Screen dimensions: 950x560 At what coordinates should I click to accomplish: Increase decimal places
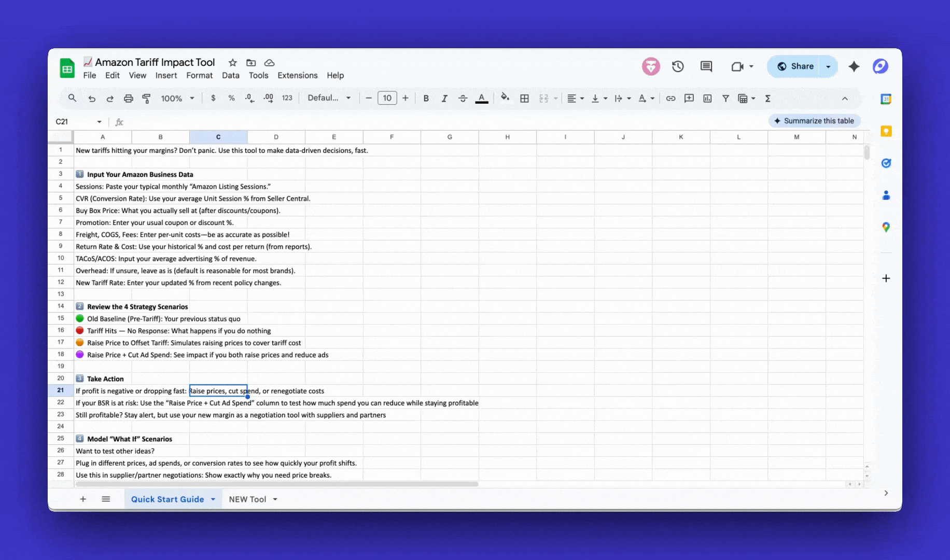268,98
